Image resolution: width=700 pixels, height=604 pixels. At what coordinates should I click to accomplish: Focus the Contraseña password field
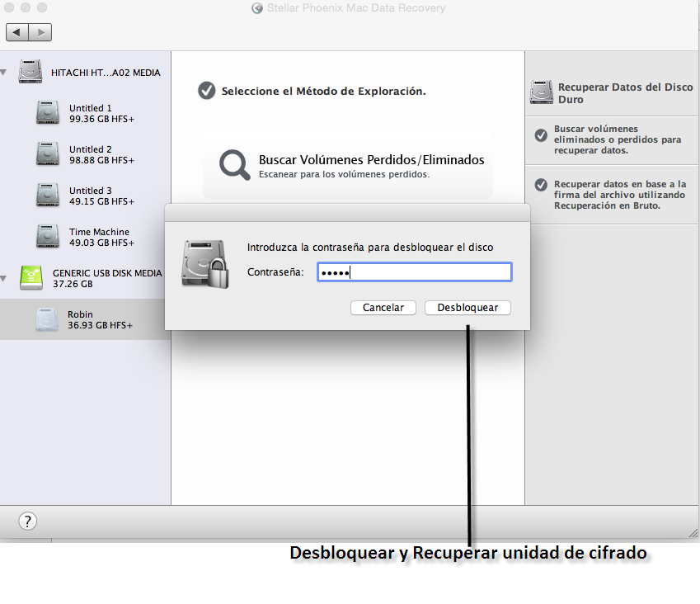tap(414, 272)
